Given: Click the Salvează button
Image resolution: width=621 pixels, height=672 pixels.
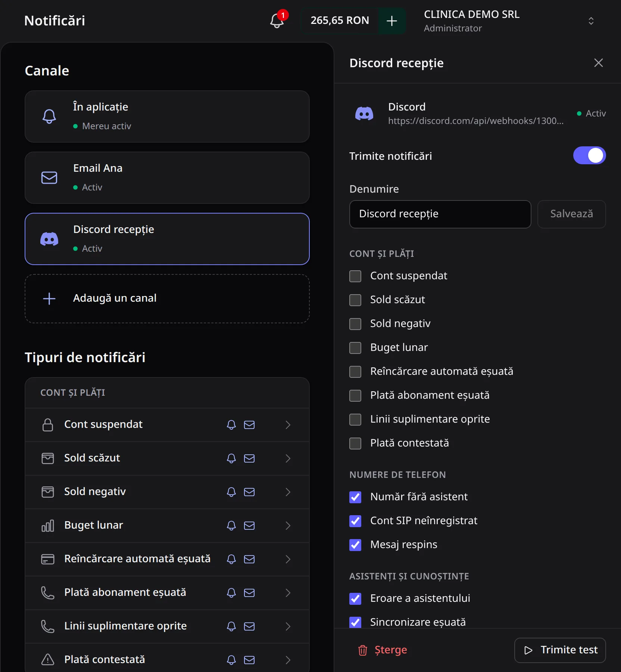Looking at the screenshot, I should pyautogui.click(x=571, y=214).
